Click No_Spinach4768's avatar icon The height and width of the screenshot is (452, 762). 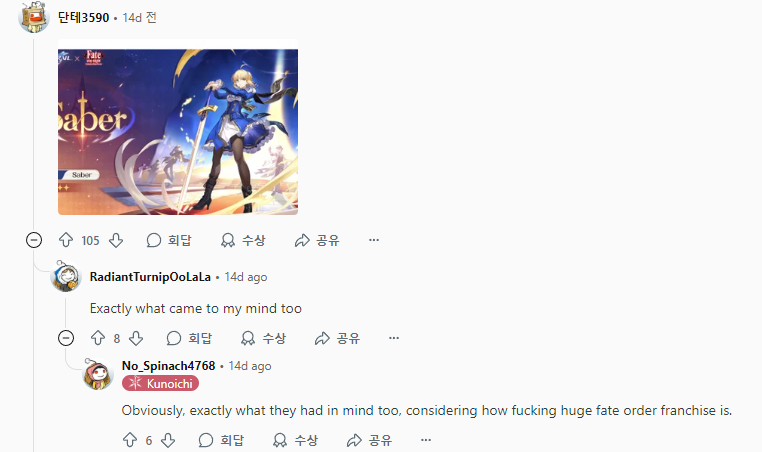[x=98, y=374]
